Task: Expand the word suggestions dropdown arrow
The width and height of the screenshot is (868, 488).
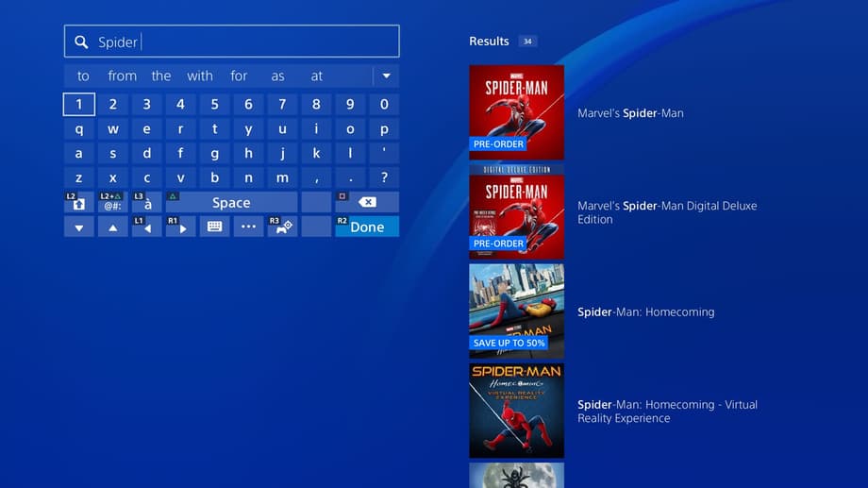Action: coord(387,76)
